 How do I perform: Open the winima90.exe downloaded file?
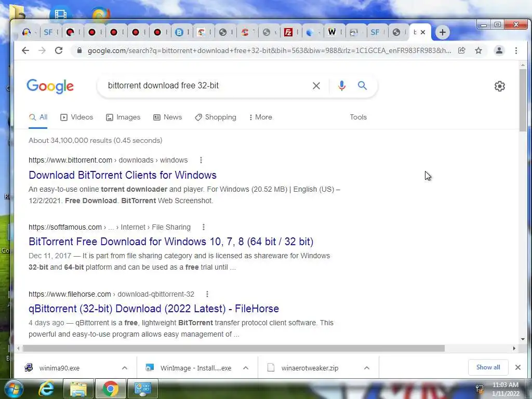point(59,368)
